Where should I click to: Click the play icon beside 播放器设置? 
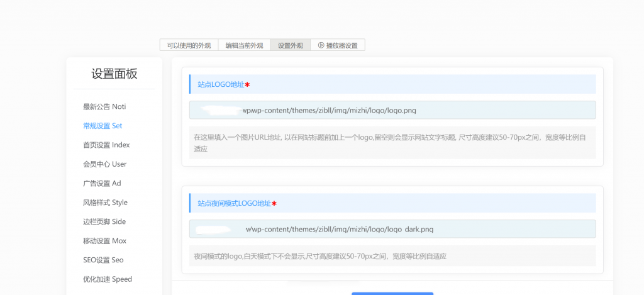click(321, 45)
